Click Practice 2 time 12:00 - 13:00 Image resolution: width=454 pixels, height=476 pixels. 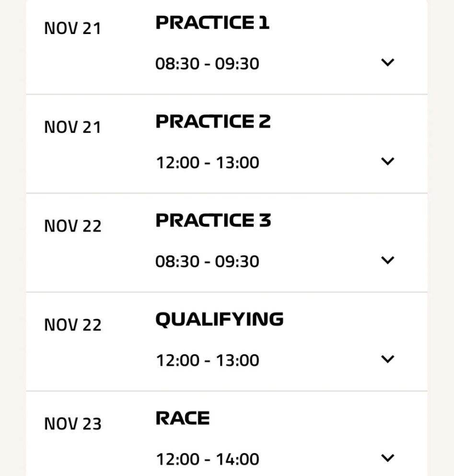(207, 163)
